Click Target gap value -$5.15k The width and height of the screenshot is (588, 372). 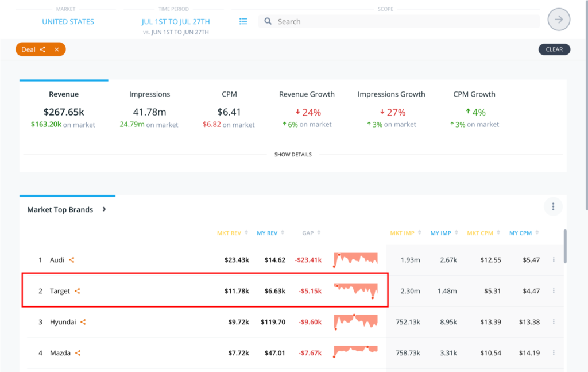[310, 291]
